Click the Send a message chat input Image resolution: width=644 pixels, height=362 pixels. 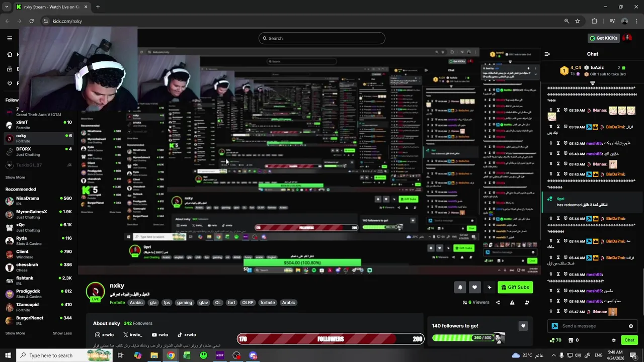pyautogui.click(x=592, y=326)
